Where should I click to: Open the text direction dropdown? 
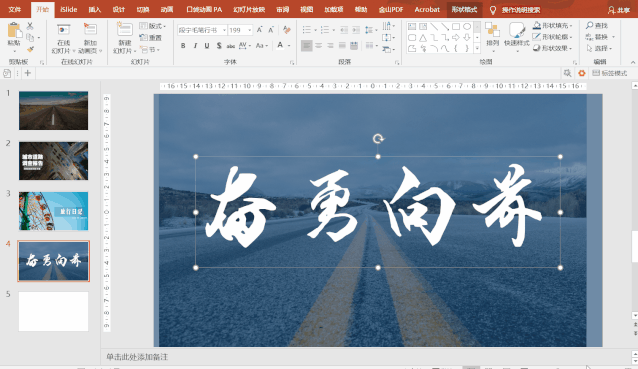388,26
